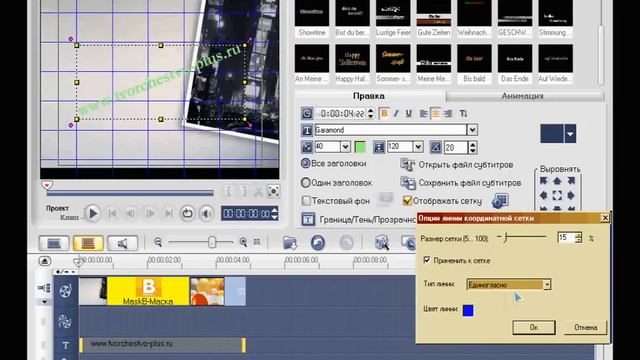The width and height of the screenshot is (640, 360).
Task: Align title to screen center
Action: [557, 195]
